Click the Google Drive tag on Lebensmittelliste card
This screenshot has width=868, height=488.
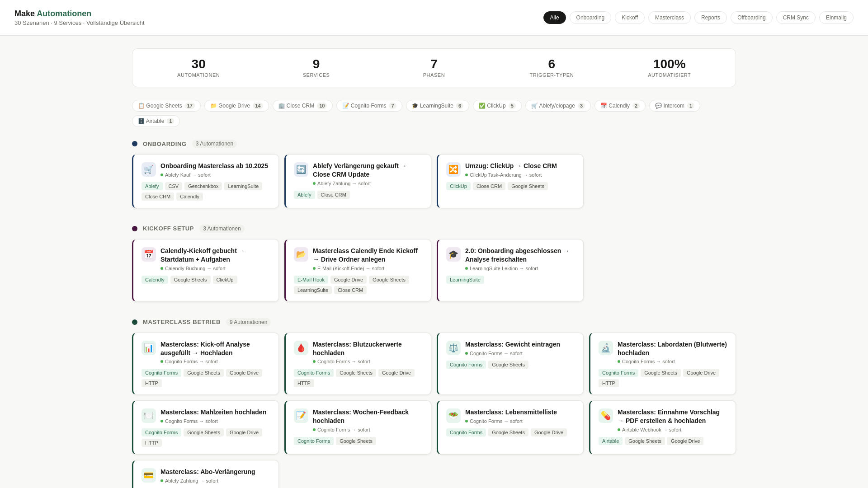pos(549,432)
